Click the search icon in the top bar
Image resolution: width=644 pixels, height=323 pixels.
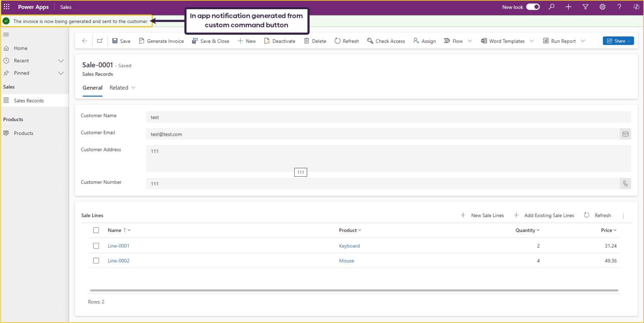(551, 7)
